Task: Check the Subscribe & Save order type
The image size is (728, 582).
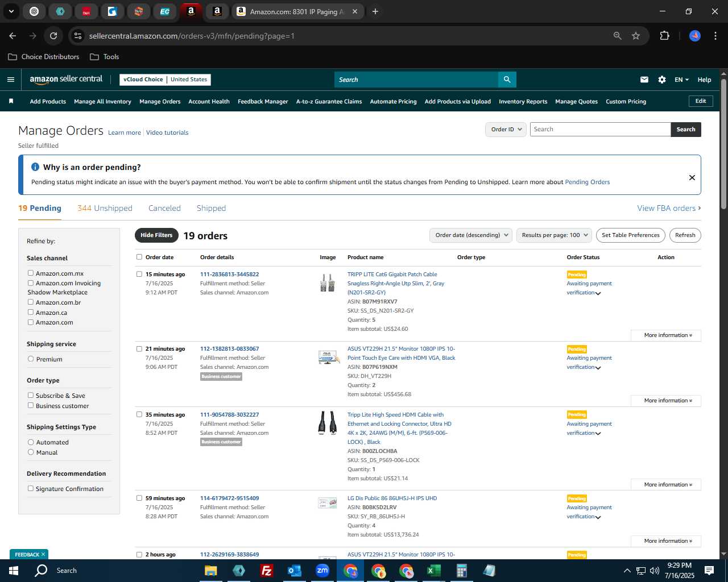Action: (x=31, y=395)
